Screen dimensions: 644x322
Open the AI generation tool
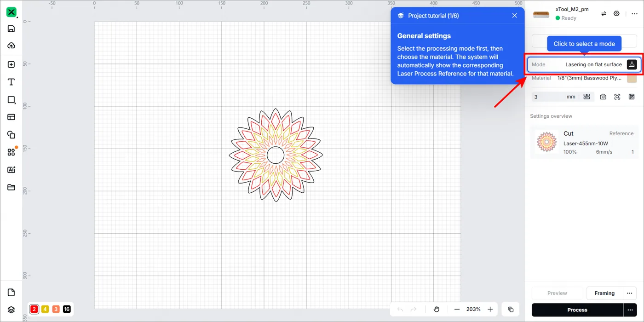[x=11, y=170]
